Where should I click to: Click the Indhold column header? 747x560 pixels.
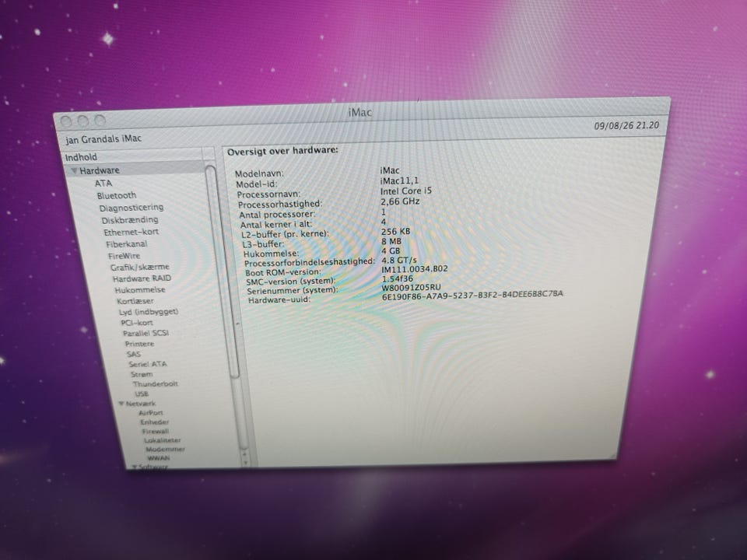[x=132, y=156]
